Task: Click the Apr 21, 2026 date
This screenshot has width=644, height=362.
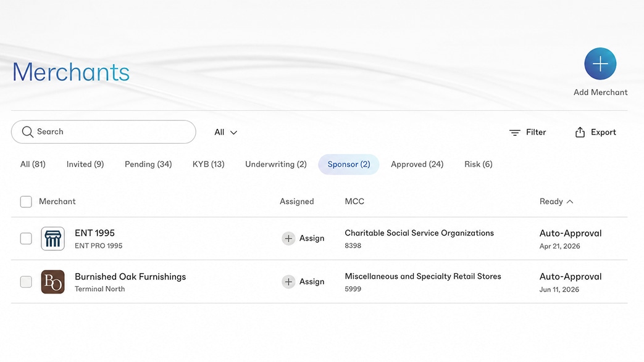Action: click(x=560, y=246)
